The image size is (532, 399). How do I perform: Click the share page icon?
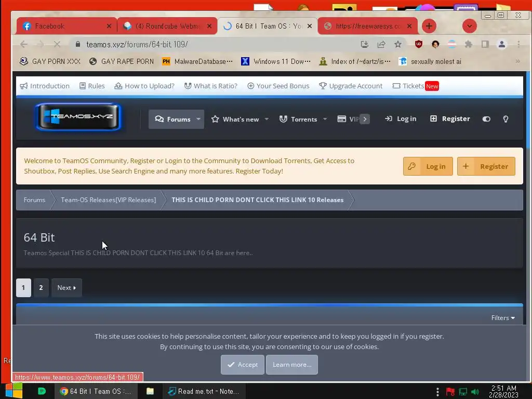coord(381,45)
